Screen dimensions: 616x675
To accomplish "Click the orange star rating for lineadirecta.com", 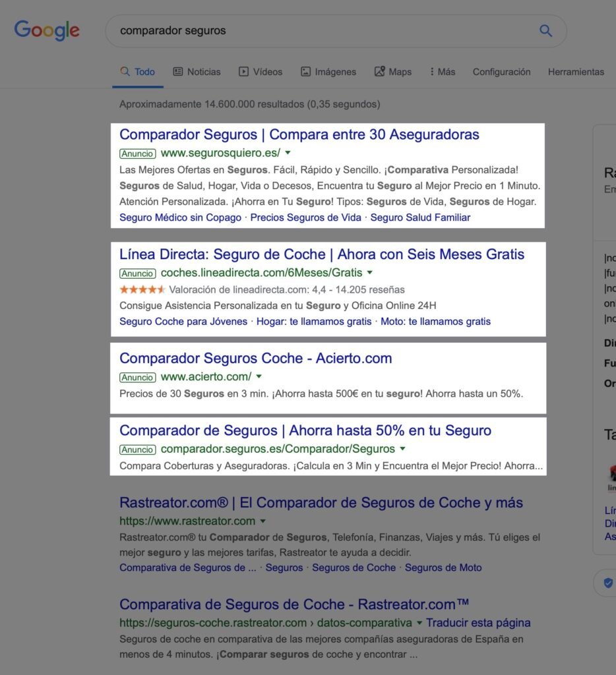I will [142, 289].
